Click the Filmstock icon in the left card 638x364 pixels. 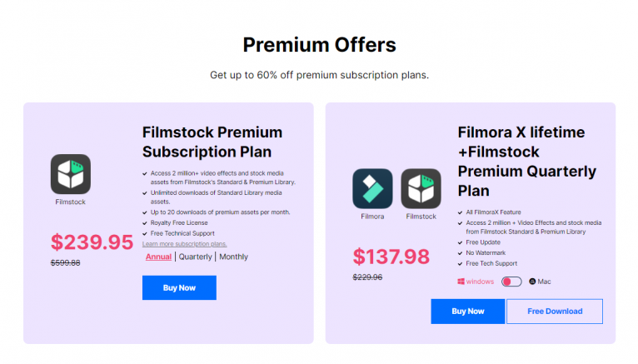71,174
